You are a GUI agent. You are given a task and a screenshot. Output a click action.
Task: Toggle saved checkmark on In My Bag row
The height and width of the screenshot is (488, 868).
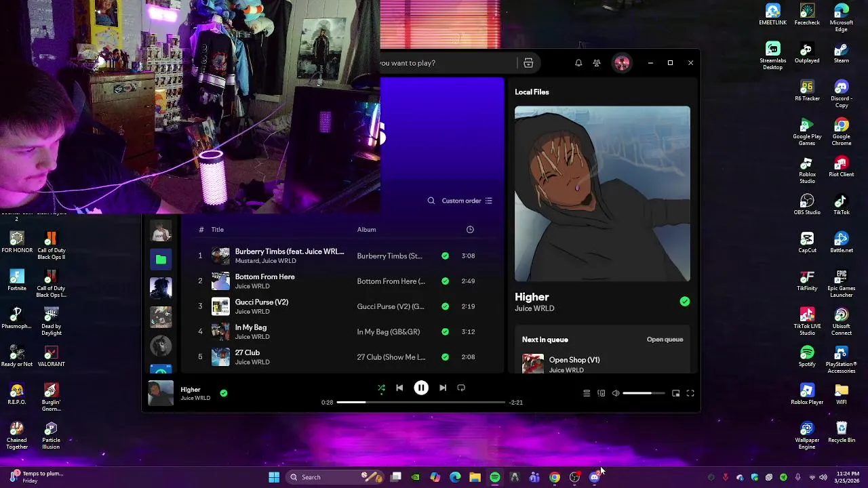point(445,331)
